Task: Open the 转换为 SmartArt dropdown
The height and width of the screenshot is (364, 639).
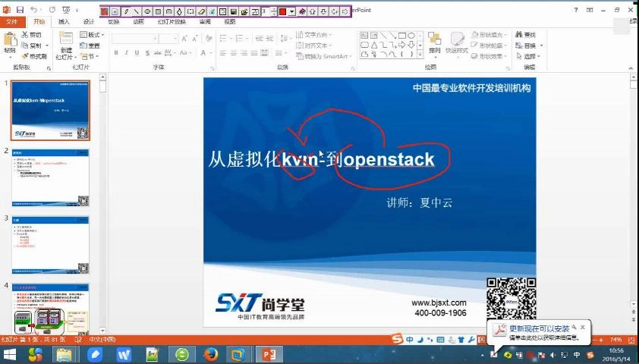Action: coord(324,56)
